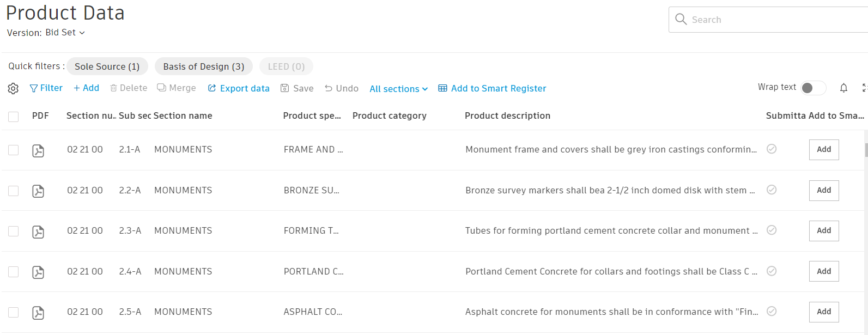
Task: Toggle the Wrap text switch
Action: [x=812, y=88]
